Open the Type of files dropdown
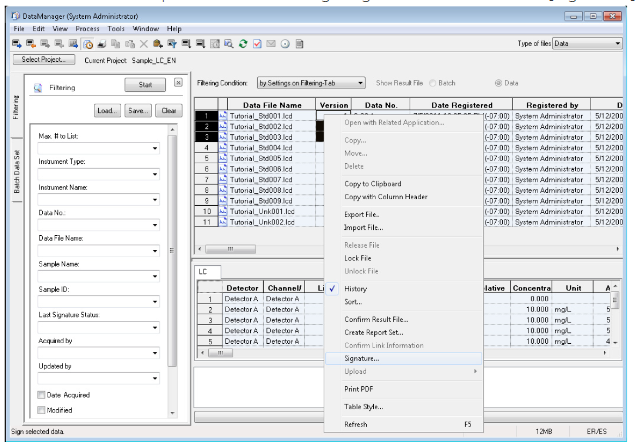This screenshot has width=638, height=448. 618,44
